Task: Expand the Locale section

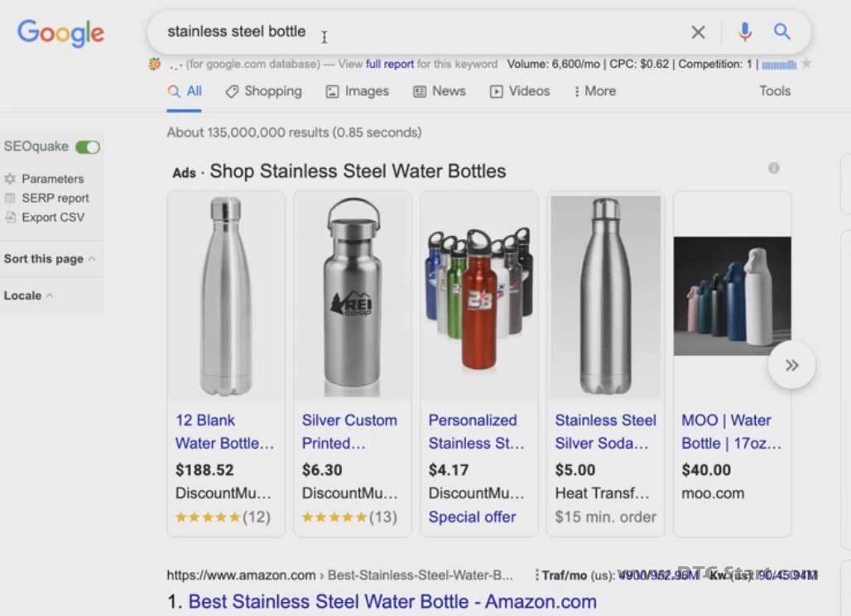Action: coord(28,296)
